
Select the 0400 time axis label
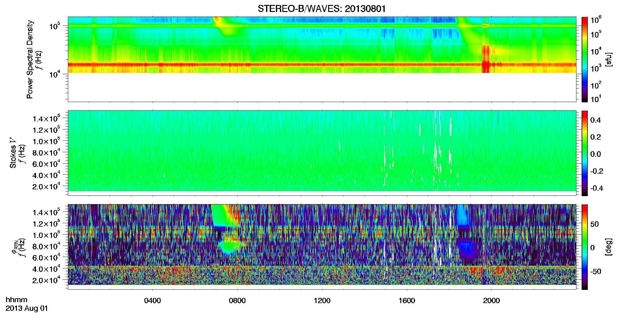pyautogui.click(x=152, y=301)
